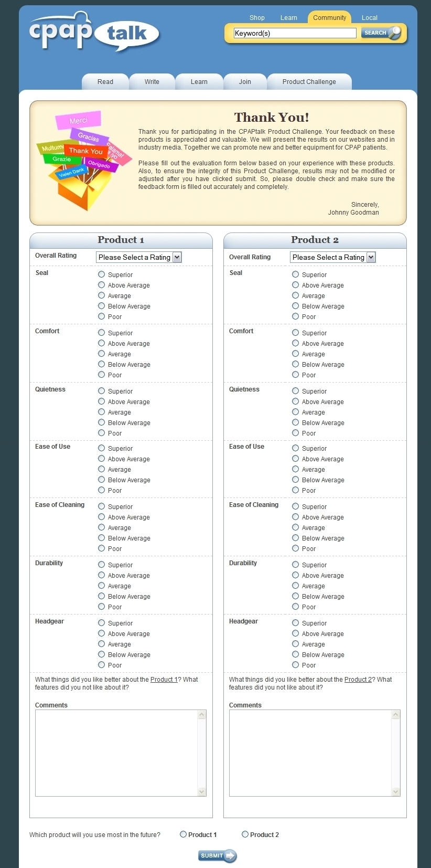Viewport: 431px width, 868px height.
Task: Select Below Average for Product 2 Ease of Cleaning
Action: pyautogui.click(x=296, y=538)
